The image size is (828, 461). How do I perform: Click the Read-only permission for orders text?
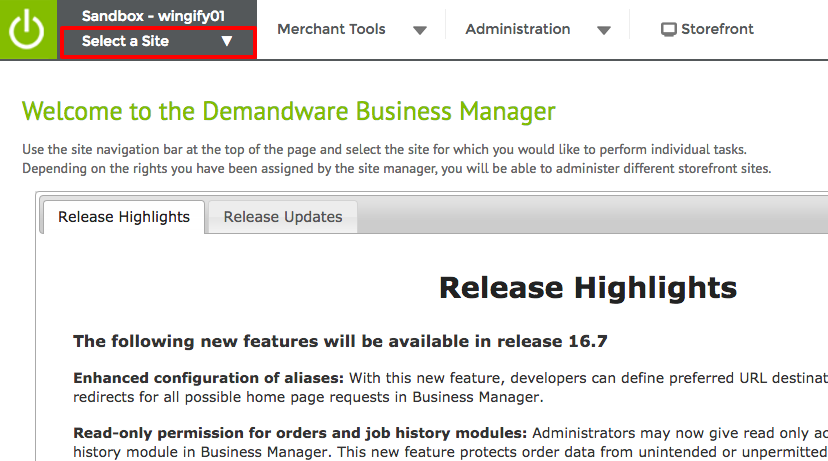(300, 433)
